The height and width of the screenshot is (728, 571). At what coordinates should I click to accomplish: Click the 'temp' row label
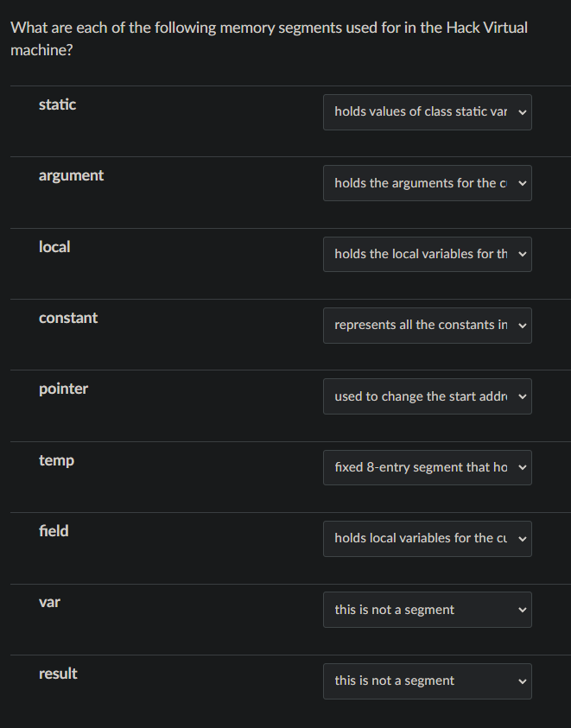coord(56,460)
